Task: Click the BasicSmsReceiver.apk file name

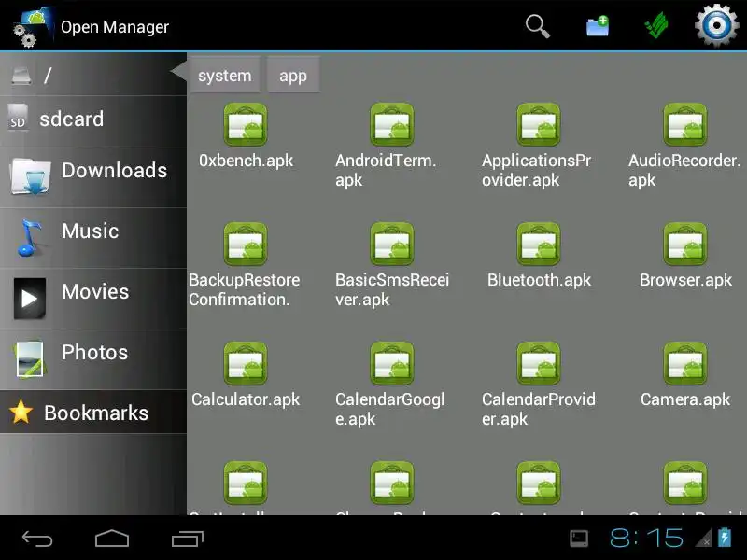Action: [x=392, y=290]
